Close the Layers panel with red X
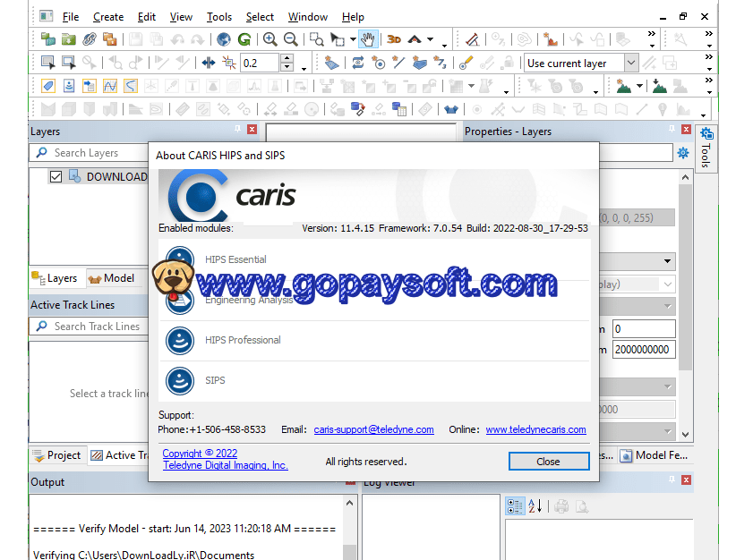This screenshot has width=753, height=560. point(252,129)
